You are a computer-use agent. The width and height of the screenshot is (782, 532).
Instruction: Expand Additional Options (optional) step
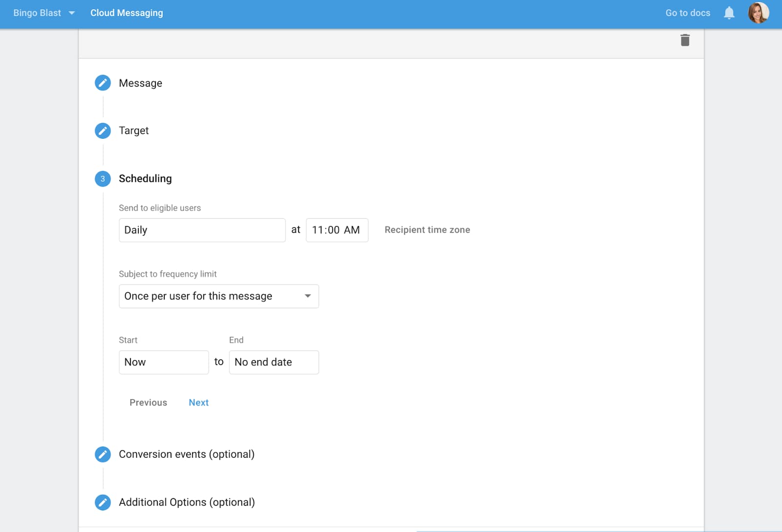(187, 502)
